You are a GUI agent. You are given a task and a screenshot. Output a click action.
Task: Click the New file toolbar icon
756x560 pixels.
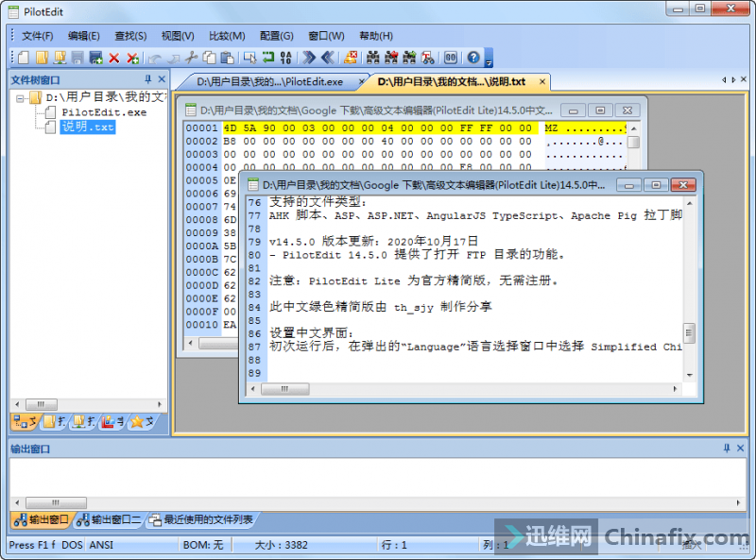click(23, 58)
